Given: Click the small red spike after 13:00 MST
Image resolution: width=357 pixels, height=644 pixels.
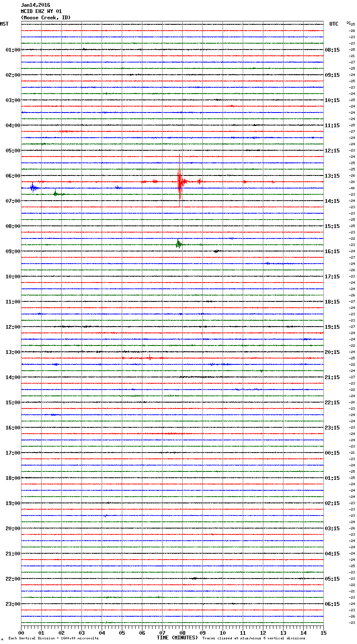Looking at the screenshot, I should pyautogui.click(x=150, y=358).
